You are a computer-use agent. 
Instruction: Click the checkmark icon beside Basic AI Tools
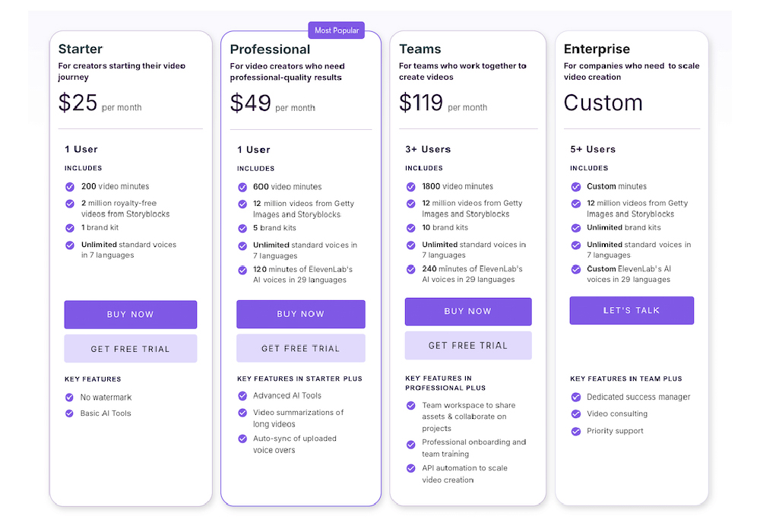point(70,413)
